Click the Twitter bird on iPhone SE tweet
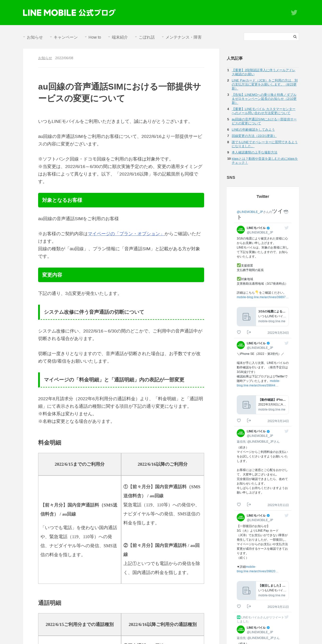This screenshot has height=644, width=322. pos(286,343)
